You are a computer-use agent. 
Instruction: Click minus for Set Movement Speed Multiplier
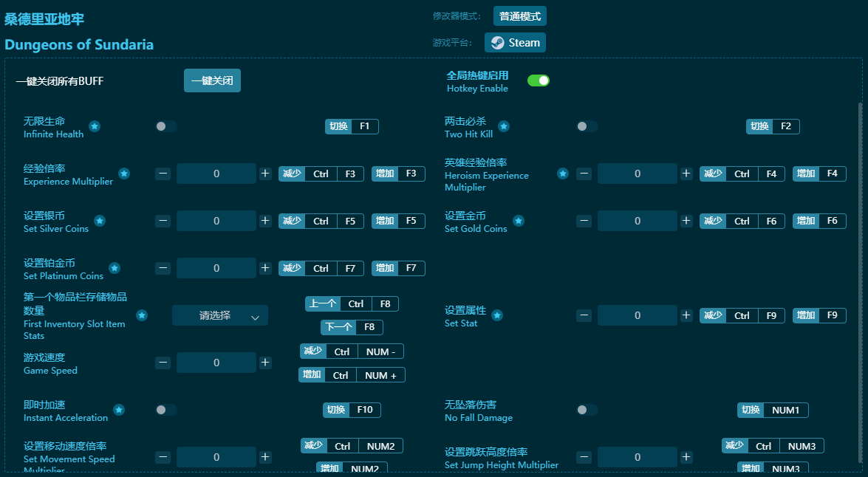pyautogui.click(x=163, y=457)
